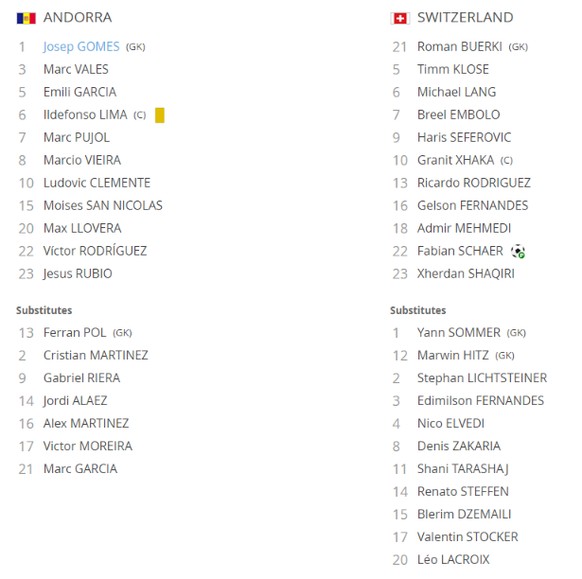The width and height of the screenshot is (582, 579).
Task: Click substitute Marc GARCIA for Andorra
Action: pos(80,469)
